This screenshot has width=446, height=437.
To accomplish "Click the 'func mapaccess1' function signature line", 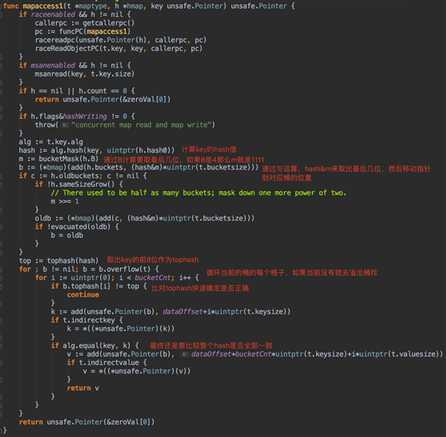I will pos(149,6).
